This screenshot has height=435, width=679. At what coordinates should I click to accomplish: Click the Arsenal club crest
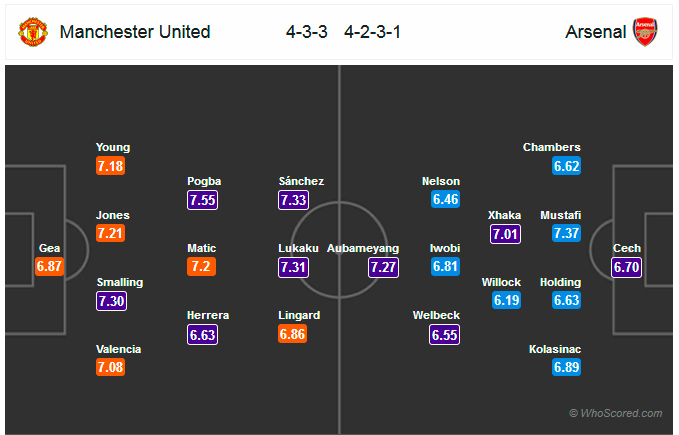coord(645,32)
